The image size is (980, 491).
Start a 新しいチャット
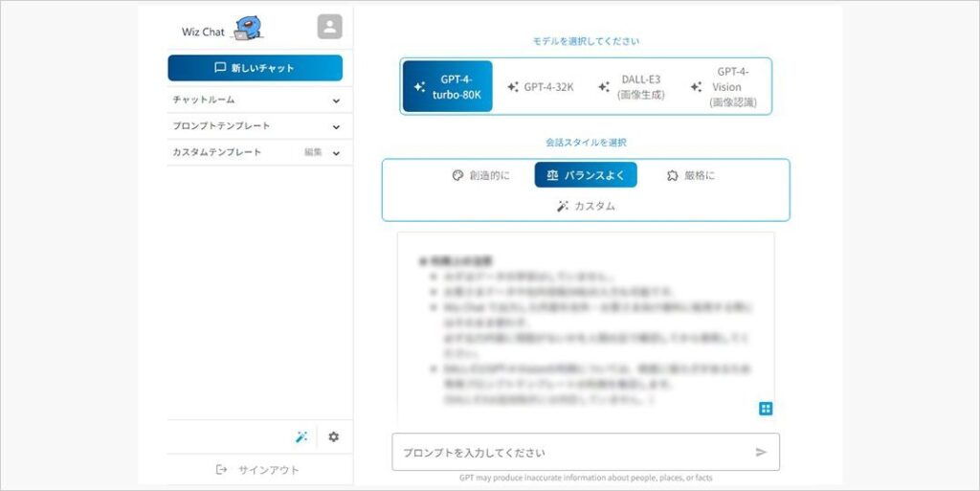(255, 68)
